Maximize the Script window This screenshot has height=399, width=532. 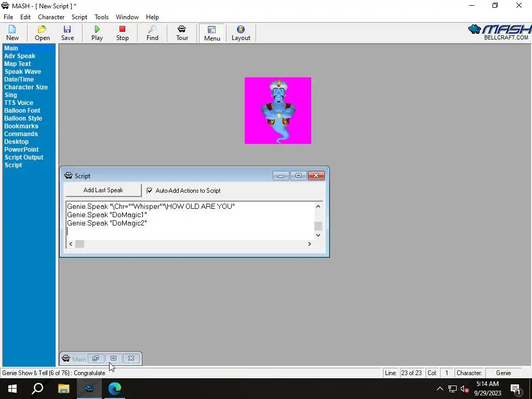pyautogui.click(x=299, y=176)
